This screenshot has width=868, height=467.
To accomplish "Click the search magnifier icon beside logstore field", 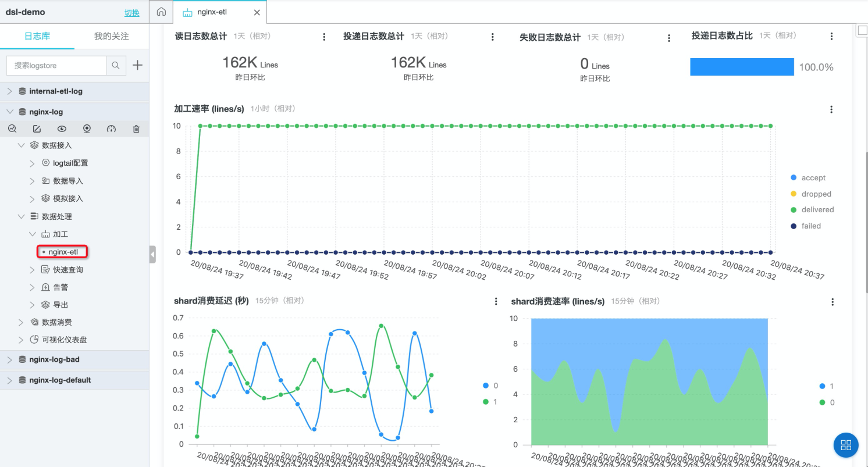I will pos(116,66).
